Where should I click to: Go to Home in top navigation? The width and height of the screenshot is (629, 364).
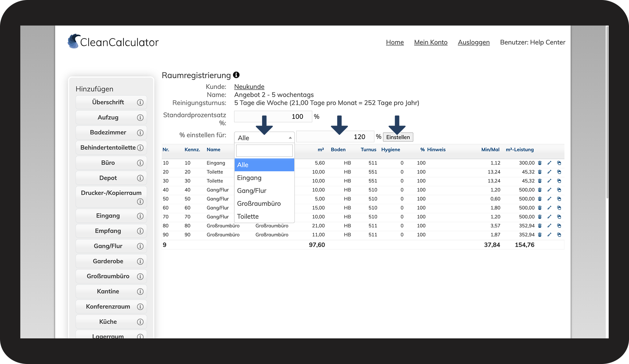click(x=395, y=42)
